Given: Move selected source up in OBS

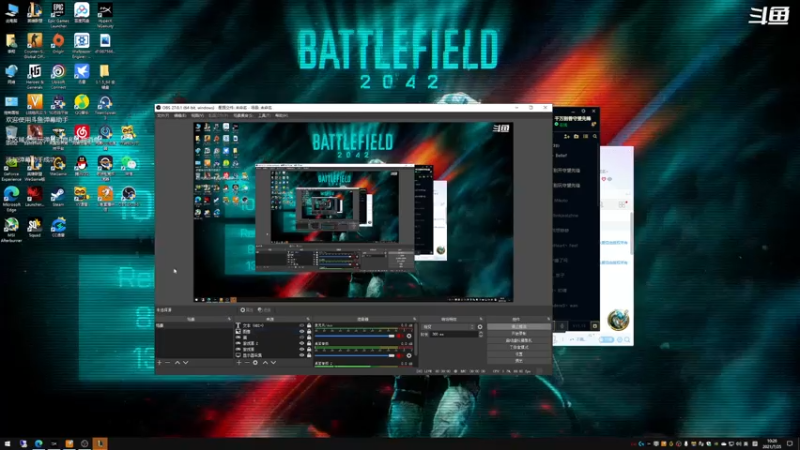Looking at the screenshot, I should [x=265, y=363].
